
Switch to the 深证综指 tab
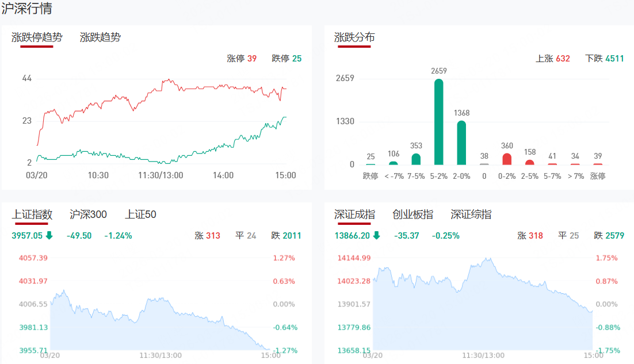click(x=471, y=214)
